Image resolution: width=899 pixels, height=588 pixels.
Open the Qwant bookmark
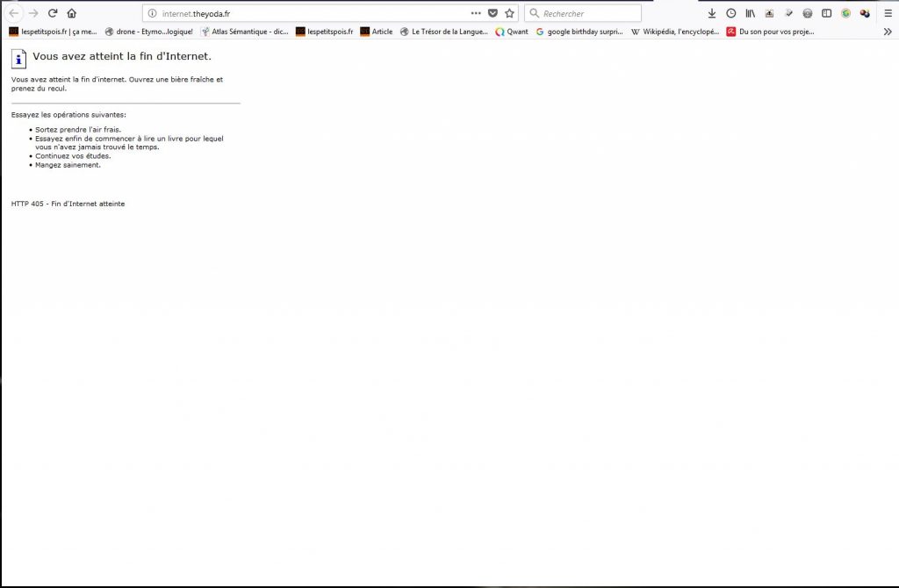(x=512, y=32)
